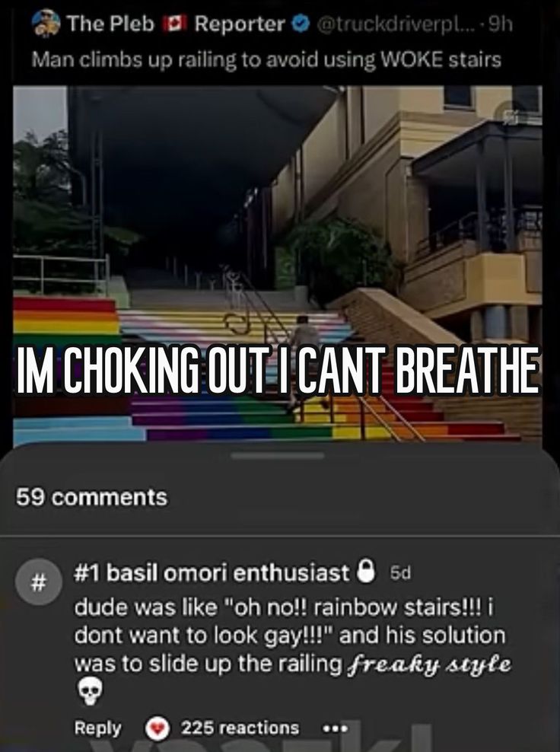
Task: Reply to basil omori enthusiast's comment
Action: pyautogui.click(x=98, y=728)
